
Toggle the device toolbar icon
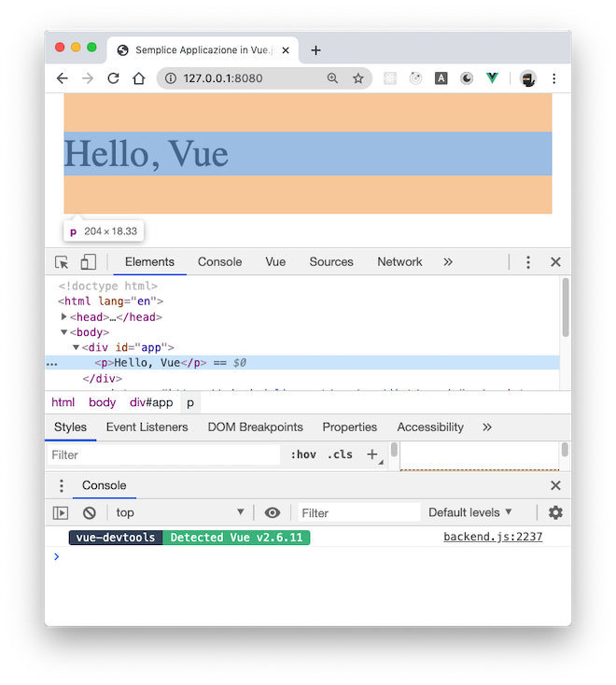coord(88,262)
